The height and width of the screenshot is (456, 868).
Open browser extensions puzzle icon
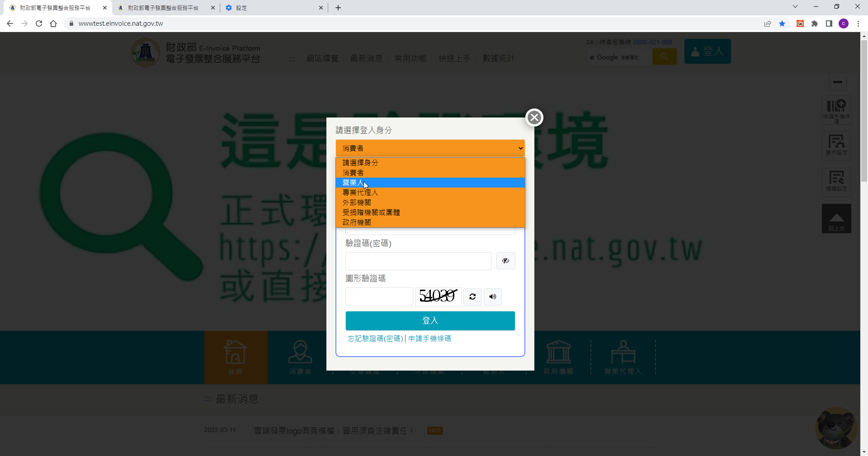click(815, 24)
